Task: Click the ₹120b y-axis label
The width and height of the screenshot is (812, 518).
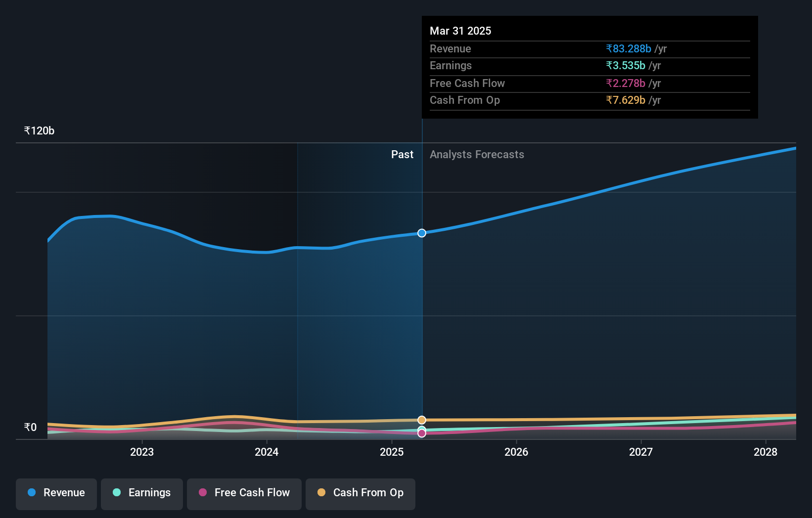Action: [x=39, y=130]
